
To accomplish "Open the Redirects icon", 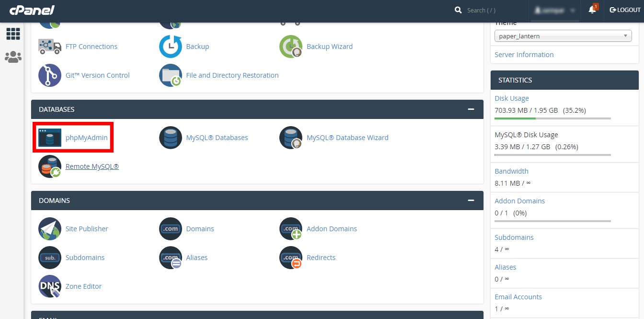I will [x=291, y=258].
